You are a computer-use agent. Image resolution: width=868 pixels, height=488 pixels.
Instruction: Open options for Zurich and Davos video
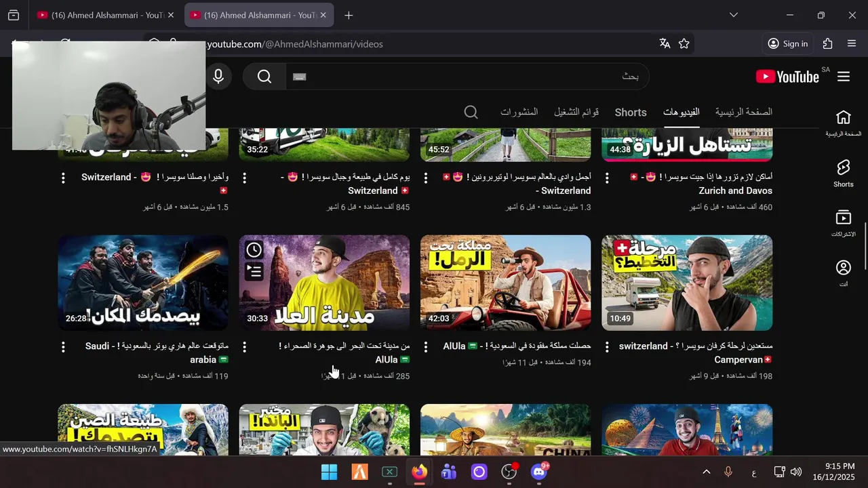tap(607, 178)
